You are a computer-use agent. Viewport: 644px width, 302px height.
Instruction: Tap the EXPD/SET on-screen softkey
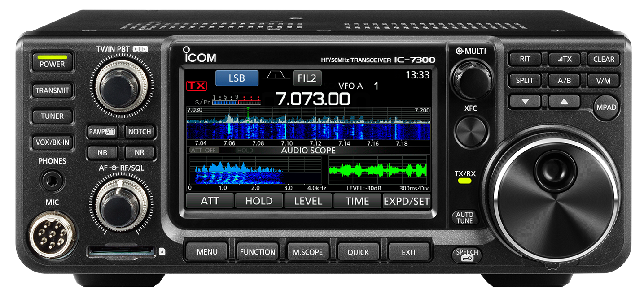click(407, 201)
